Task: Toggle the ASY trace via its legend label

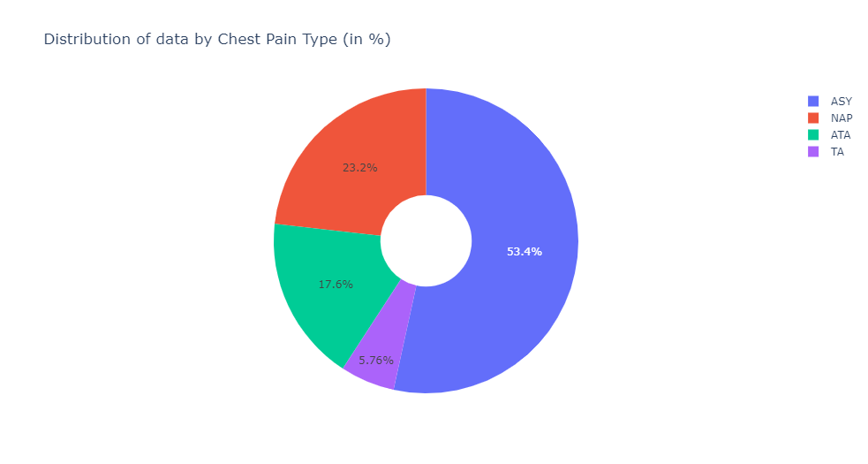Action: pos(841,101)
